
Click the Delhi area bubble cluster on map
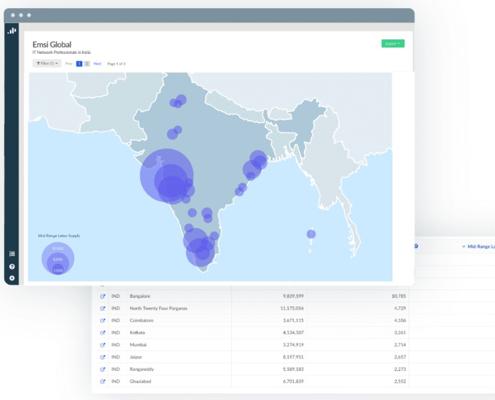(x=178, y=101)
